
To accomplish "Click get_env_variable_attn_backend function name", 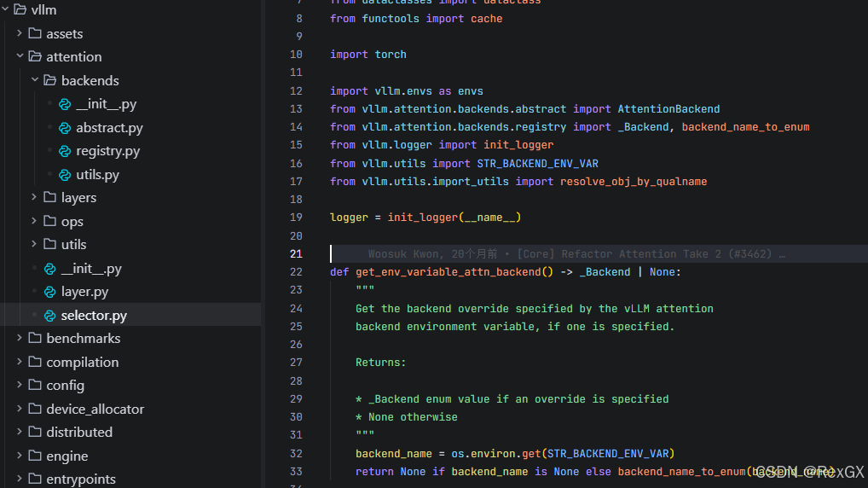I will coord(448,272).
